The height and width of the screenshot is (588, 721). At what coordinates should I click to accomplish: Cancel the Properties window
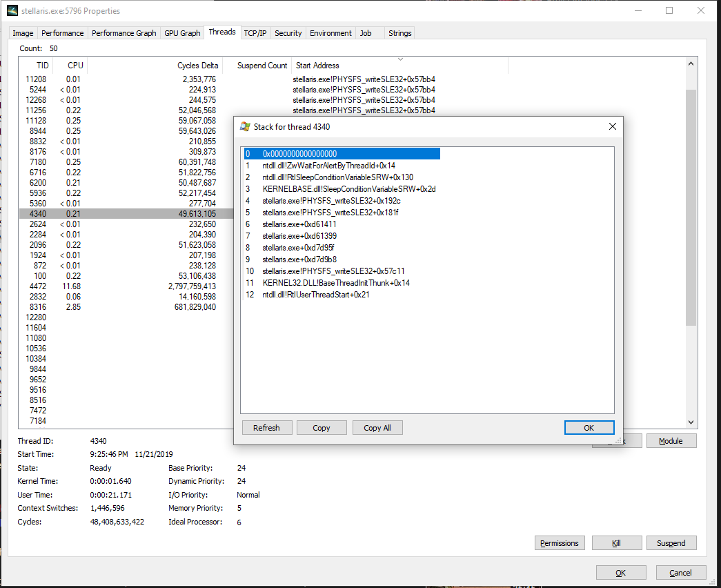tap(680, 573)
